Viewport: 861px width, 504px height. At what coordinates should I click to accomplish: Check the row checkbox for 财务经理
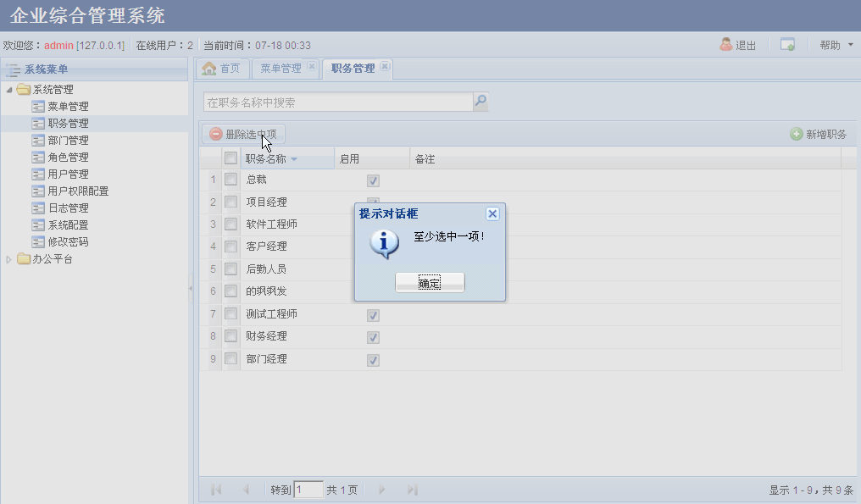click(231, 335)
